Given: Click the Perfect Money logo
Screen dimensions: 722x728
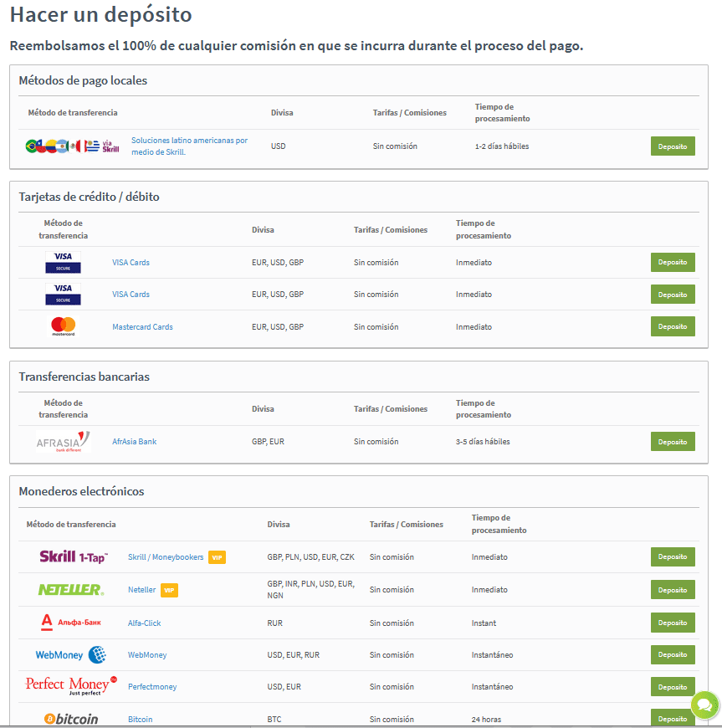Looking at the screenshot, I should (x=71, y=686).
